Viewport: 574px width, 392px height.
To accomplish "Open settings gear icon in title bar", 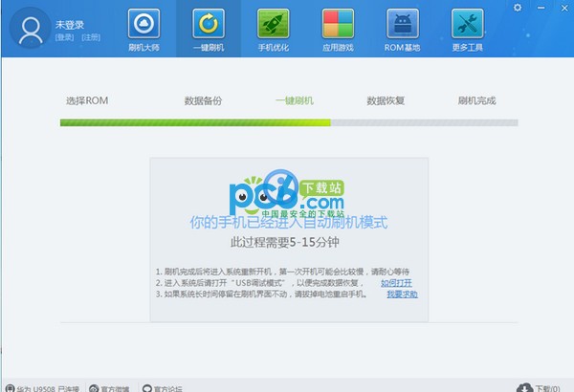I will (x=518, y=8).
